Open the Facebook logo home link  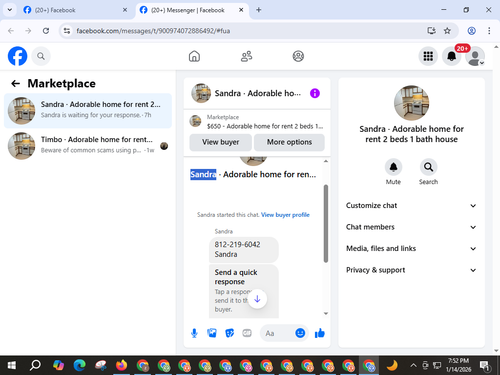click(17, 56)
